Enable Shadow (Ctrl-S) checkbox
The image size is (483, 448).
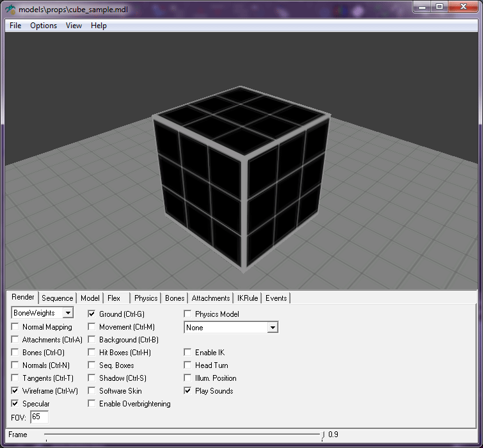pos(91,378)
